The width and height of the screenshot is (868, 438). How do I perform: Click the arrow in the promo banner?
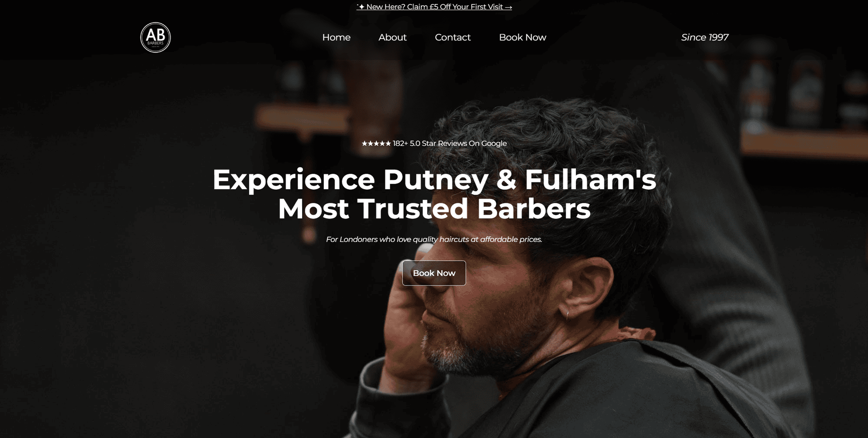click(x=508, y=7)
